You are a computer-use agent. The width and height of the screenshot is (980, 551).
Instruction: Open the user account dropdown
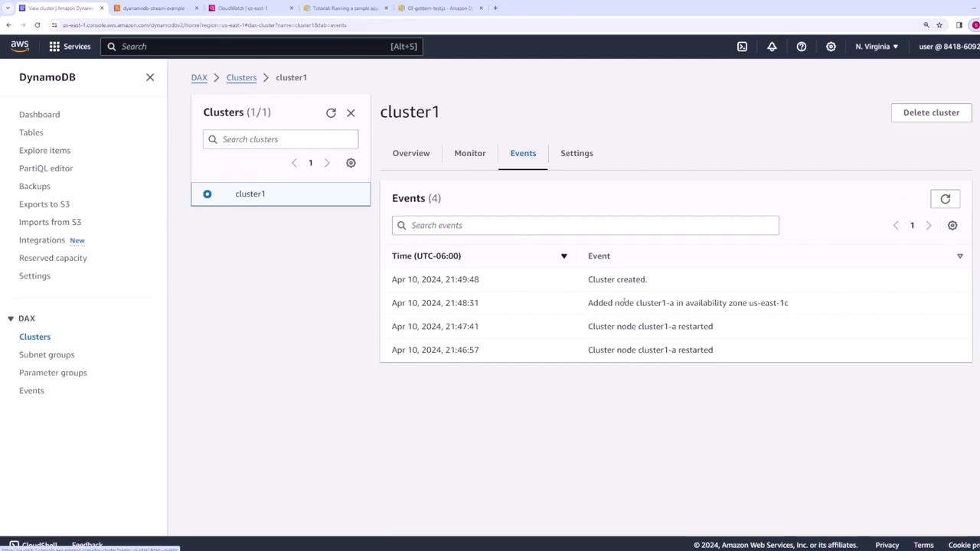tap(949, 47)
